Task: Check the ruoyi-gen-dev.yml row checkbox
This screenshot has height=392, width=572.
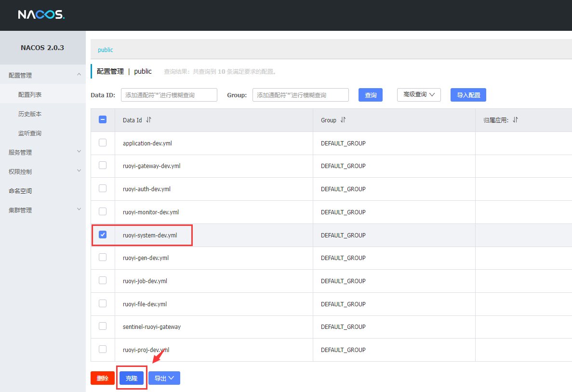Action: [103, 258]
